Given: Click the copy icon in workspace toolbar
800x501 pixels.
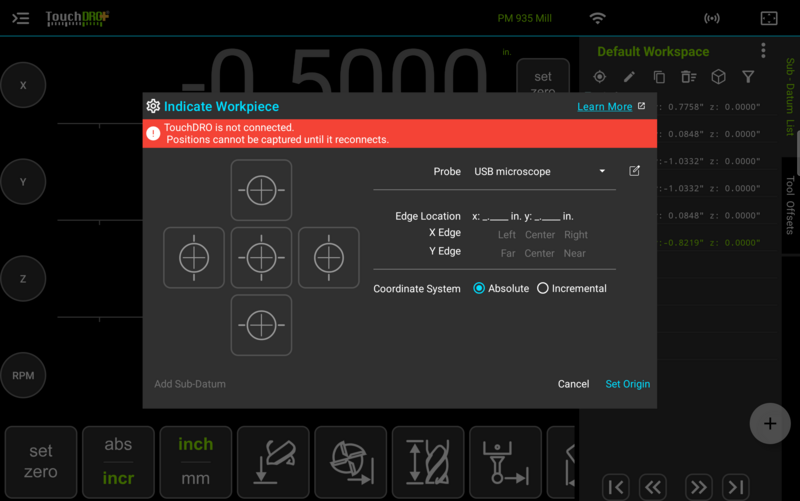Looking at the screenshot, I should pyautogui.click(x=659, y=77).
